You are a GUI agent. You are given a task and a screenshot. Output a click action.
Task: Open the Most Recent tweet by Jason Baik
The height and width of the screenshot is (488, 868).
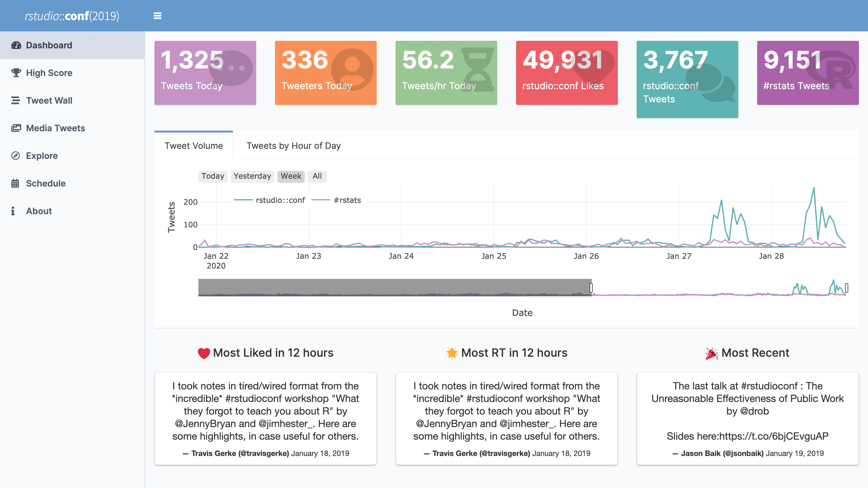748,419
